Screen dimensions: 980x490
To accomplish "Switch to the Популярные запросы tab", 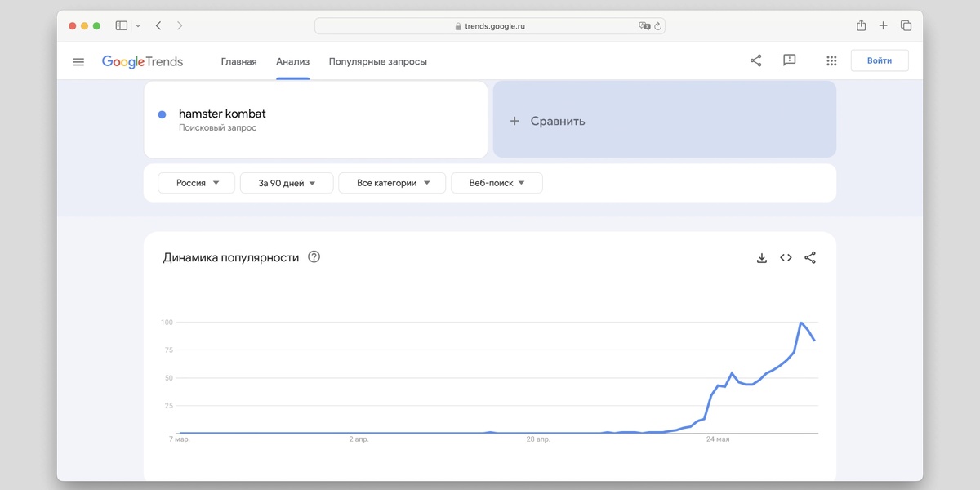I will tap(377, 61).
